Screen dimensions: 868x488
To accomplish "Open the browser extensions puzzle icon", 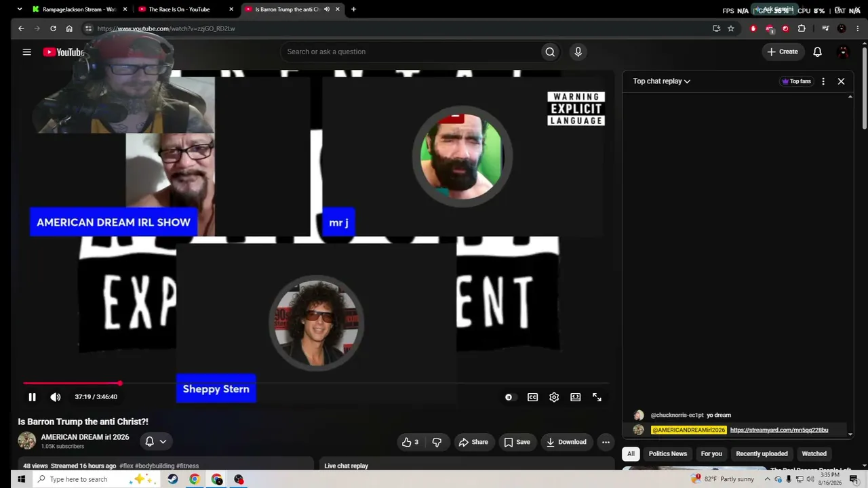I will (802, 28).
